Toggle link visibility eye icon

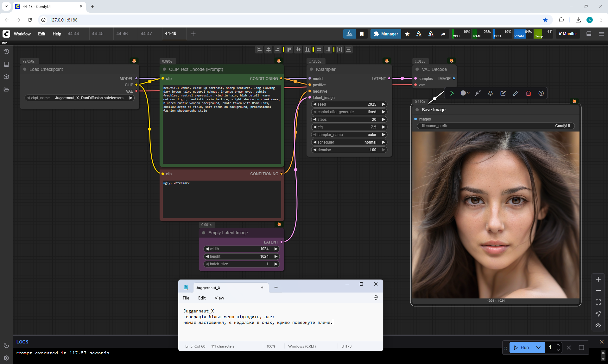pos(598,325)
